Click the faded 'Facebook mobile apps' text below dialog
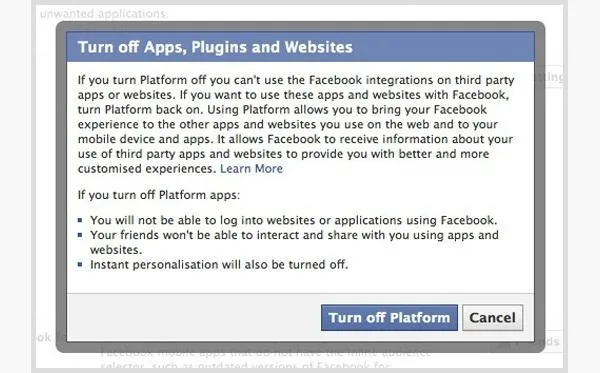This screenshot has height=373, width=600. point(266,352)
